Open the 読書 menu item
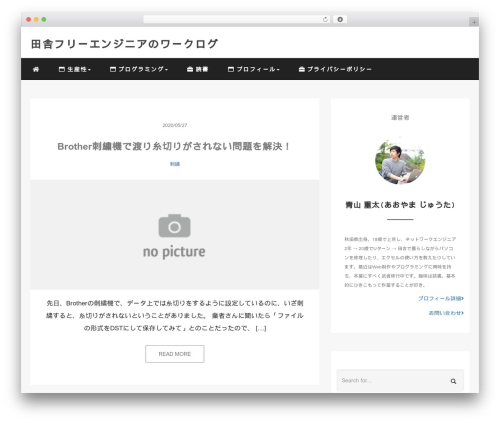Screen dimensions: 500x423 (x=197, y=69)
